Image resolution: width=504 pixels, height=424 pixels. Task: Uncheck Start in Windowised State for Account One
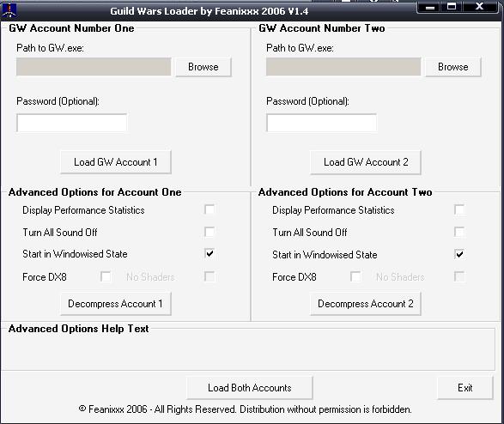209,254
